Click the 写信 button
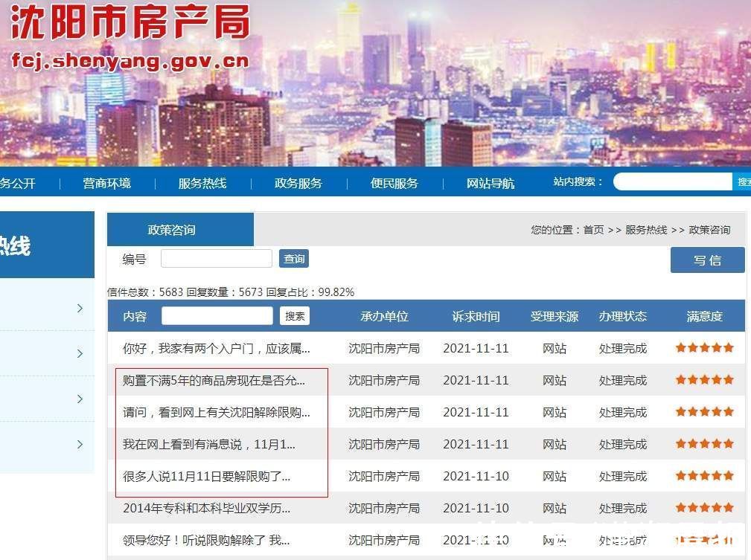The width and height of the screenshot is (751, 560). tap(707, 260)
